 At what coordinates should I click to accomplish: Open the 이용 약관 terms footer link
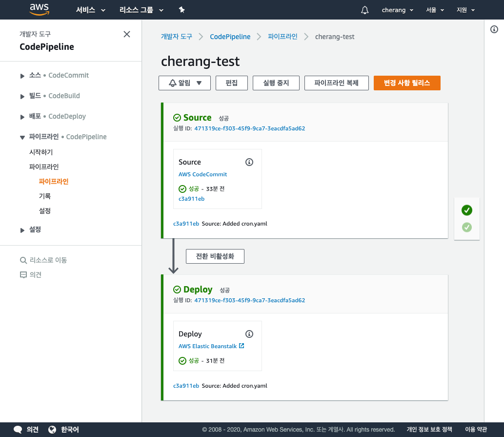pos(476,430)
